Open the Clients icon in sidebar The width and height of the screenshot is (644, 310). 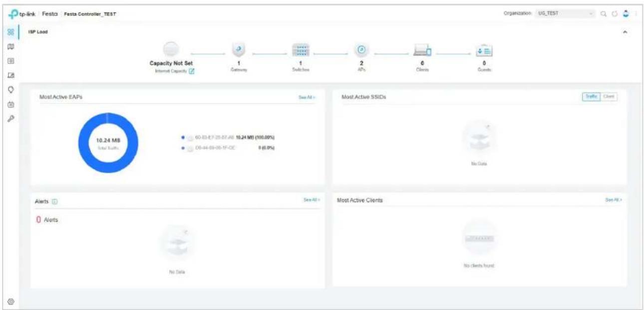tap(10, 75)
